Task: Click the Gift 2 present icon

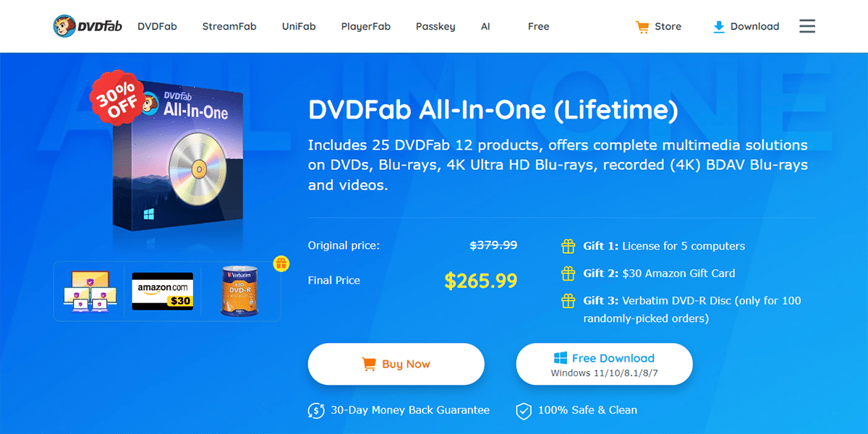Action: tap(569, 273)
